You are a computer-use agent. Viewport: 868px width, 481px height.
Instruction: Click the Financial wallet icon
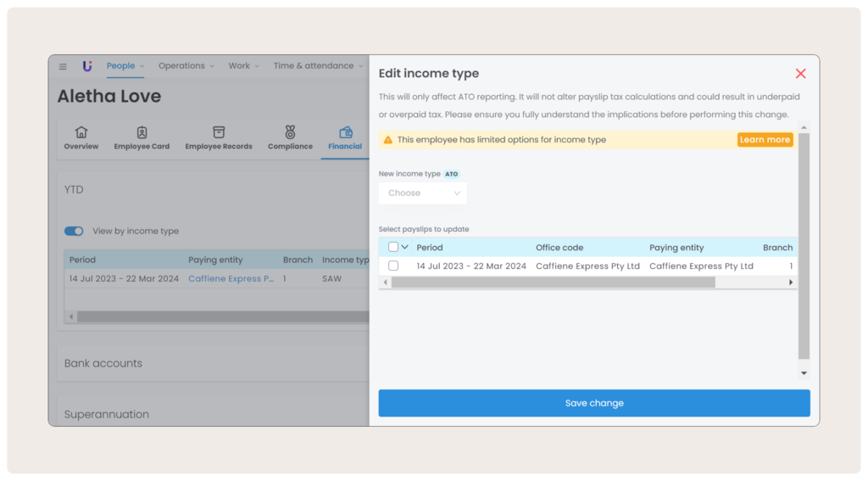(345, 132)
